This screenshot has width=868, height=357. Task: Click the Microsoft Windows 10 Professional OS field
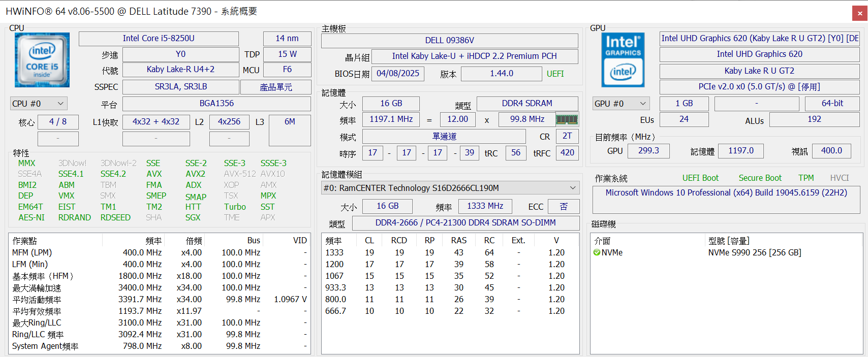click(x=726, y=200)
